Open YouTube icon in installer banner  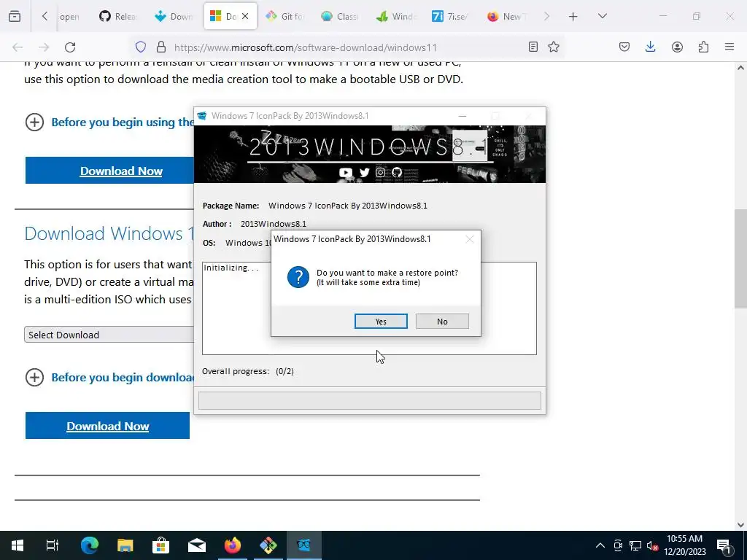(x=346, y=172)
